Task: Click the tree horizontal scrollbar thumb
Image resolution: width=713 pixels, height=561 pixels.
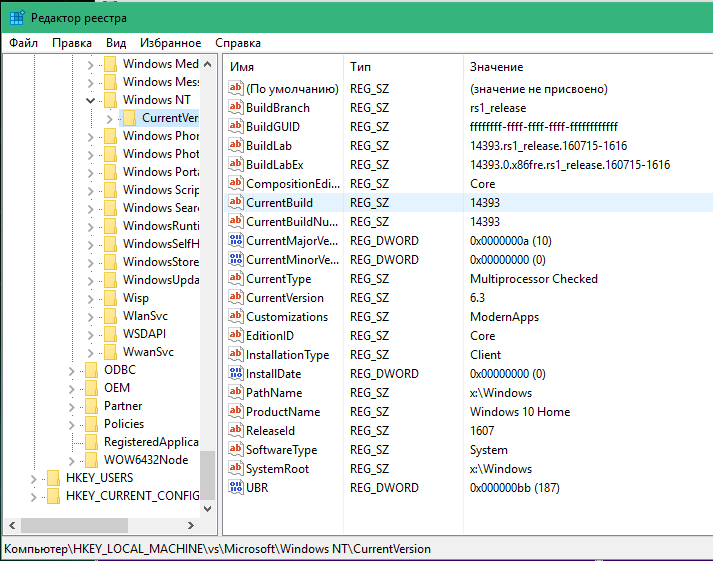Action: pyautogui.click(x=74, y=525)
